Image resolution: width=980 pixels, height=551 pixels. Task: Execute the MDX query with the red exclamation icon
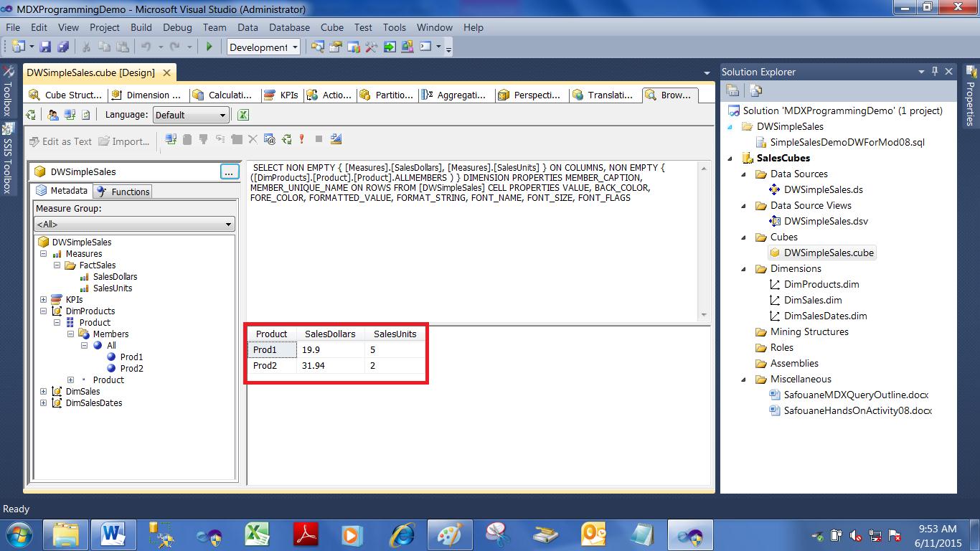(302, 139)
